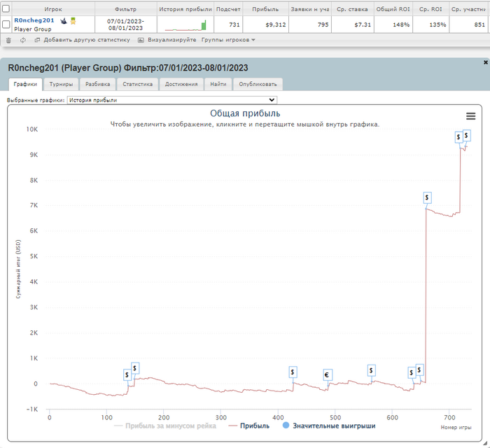
Task: Click the refresh icon next to trash
Action: click(x=23, y=40)
